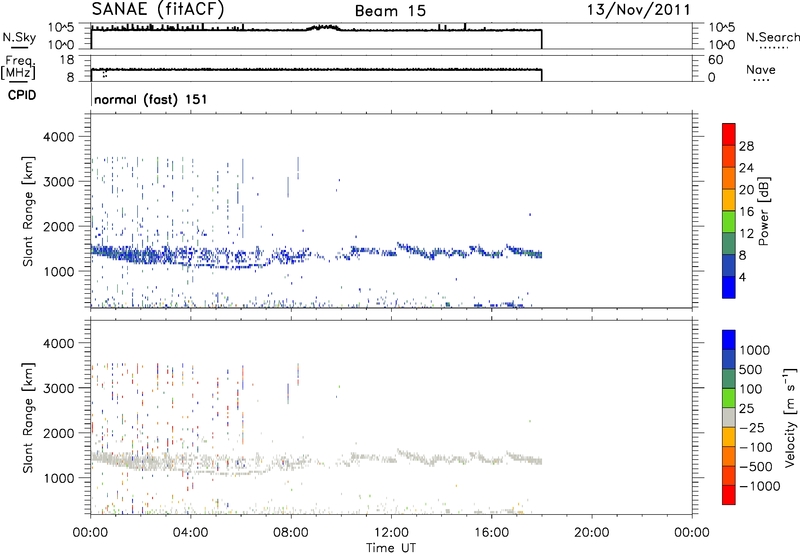Click the "SANAE (fitACF)" plot title
The height and width of the screenshot is (554, 800).
[x=158, y=9]
